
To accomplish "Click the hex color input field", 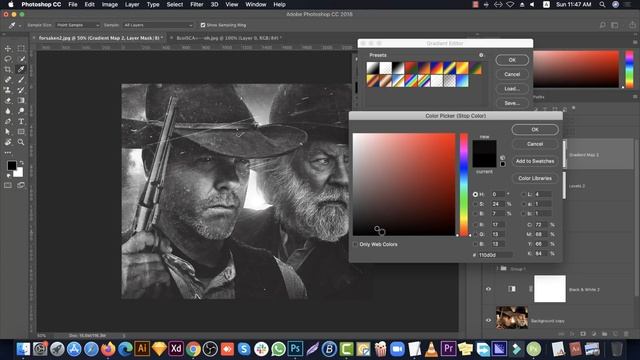I will pyautogui.click(x=495, y=255).
